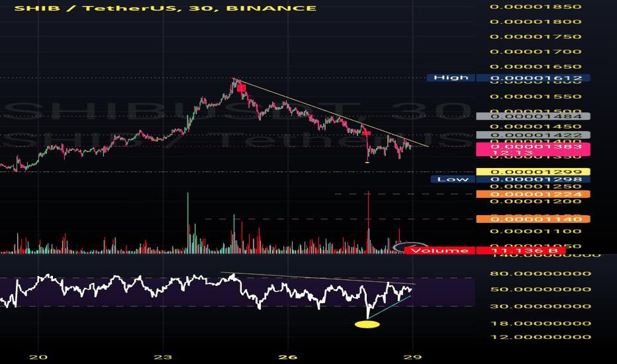Select the descending trendline from the price high
The image size is (617, 364).
pyautogui.click(x=330, y=113)
